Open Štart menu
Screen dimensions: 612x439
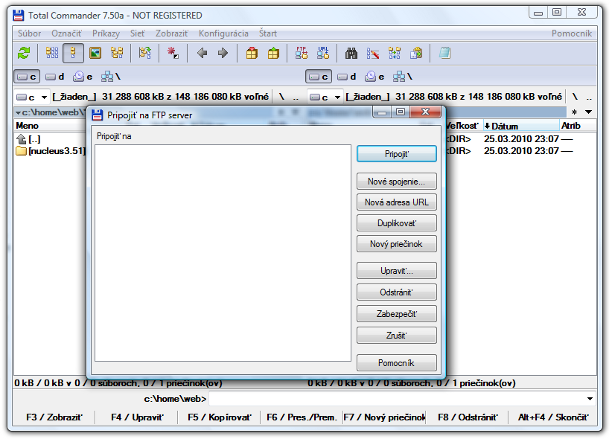tap(268, 34)
